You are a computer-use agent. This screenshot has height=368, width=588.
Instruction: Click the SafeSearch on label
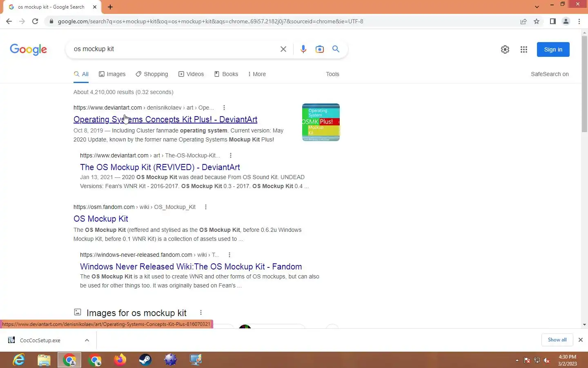(x=550, y=74)
